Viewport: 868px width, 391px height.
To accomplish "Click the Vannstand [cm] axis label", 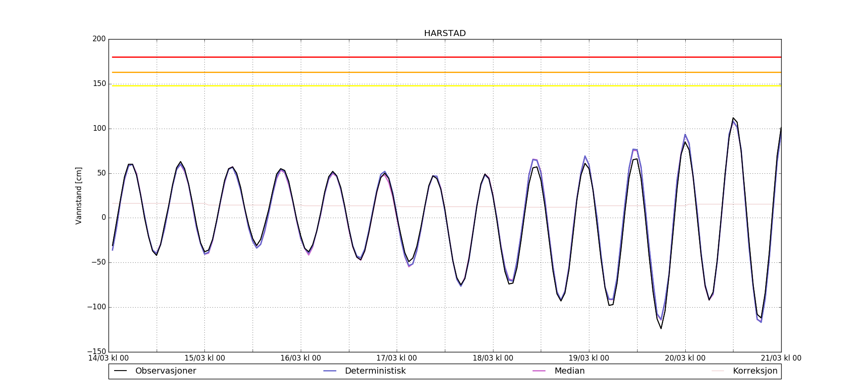I will (79, 195).
